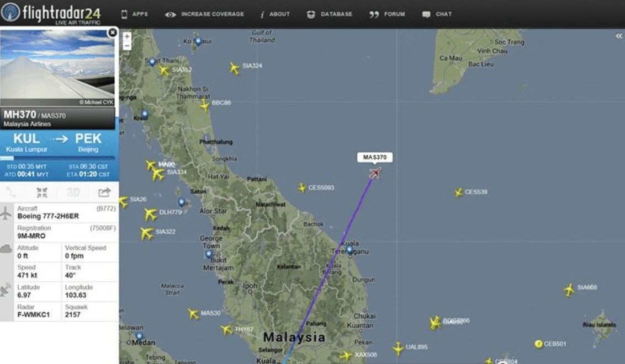
Task: Click the aircraft wing photo thumbnail
Action: 57,68
